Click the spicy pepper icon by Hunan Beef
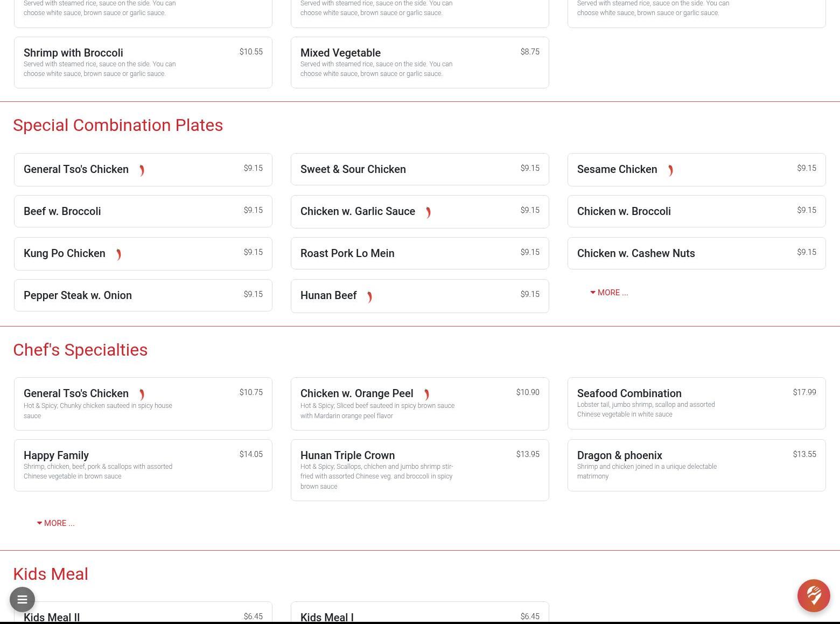The height and width of the screenshot is (624, 840). (369, 296)
